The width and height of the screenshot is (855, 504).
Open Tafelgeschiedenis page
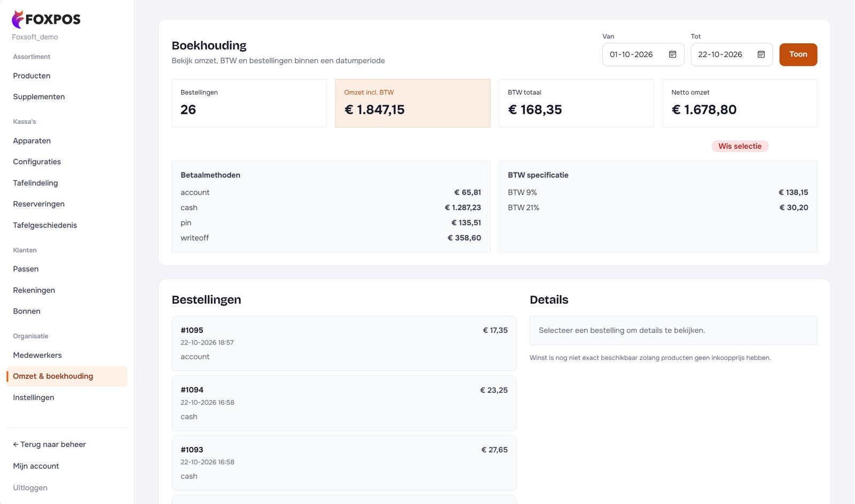tap(45, 225)
